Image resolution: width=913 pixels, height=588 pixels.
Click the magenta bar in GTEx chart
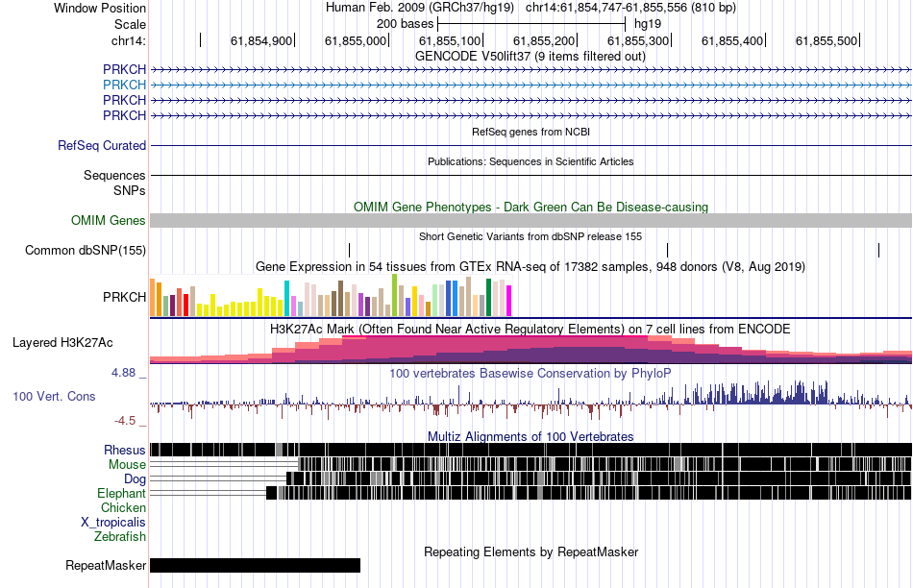tap(509, 301)
